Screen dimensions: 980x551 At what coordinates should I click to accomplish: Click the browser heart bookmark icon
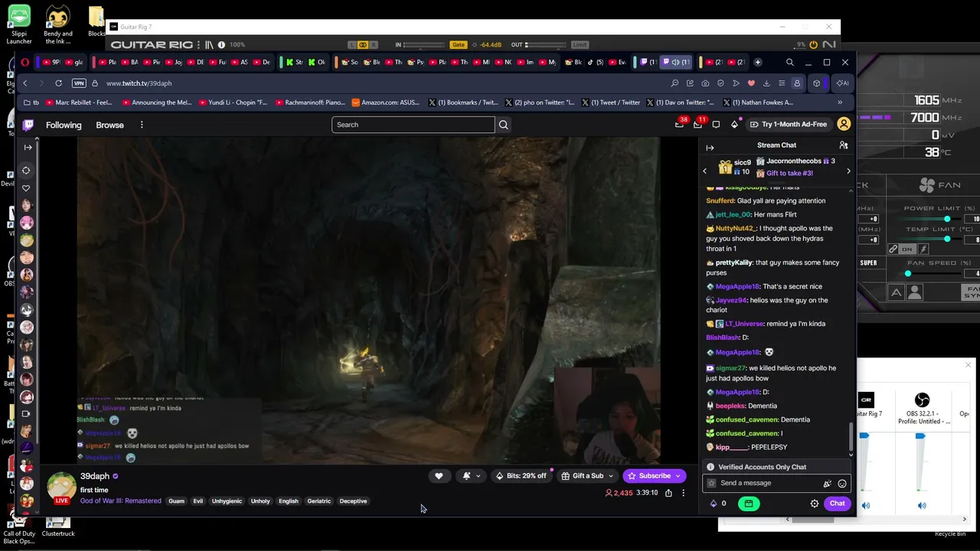pos(751,83)
